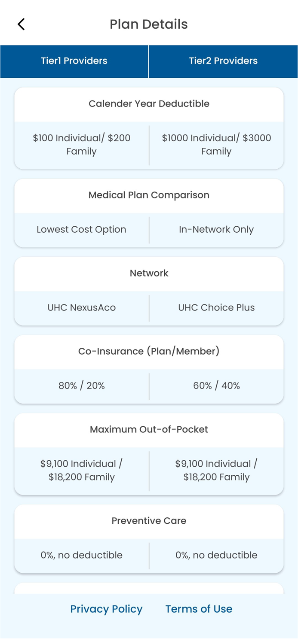
Task: Click the 60% / 40% co-insurance cell
Action: click(216, 386)
